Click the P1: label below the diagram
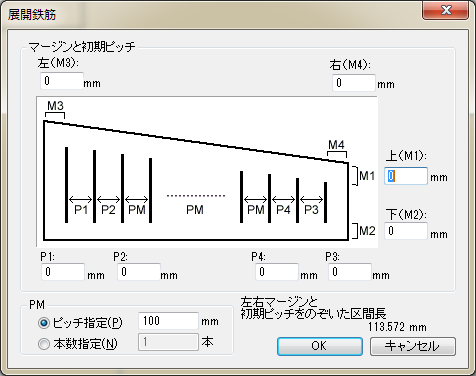 pyautogui.click(x=48, y=257)
